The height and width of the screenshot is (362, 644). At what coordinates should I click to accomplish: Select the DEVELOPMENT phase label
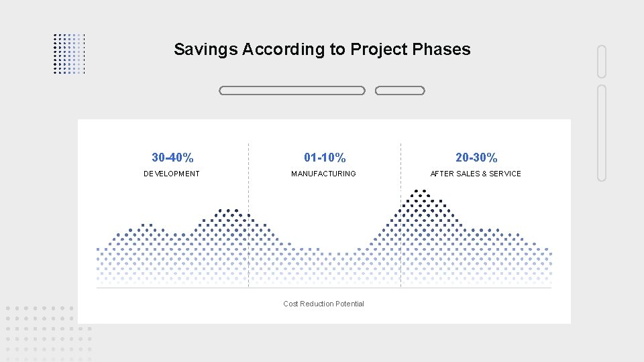coord(172,174)
